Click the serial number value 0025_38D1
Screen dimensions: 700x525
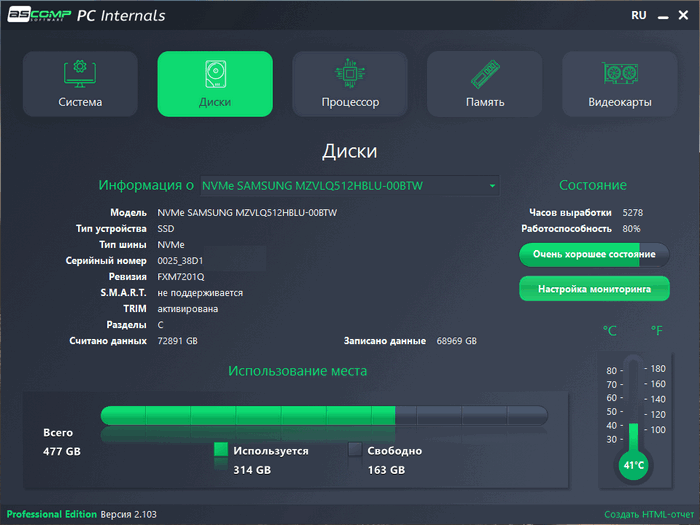180,261
